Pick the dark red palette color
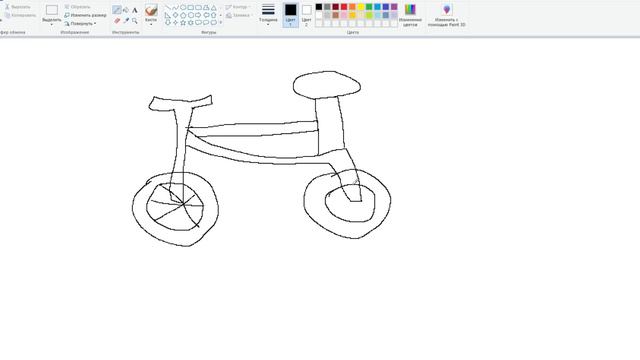The width and height of the screenshot is (640, 360). click(x=336, y=7)
